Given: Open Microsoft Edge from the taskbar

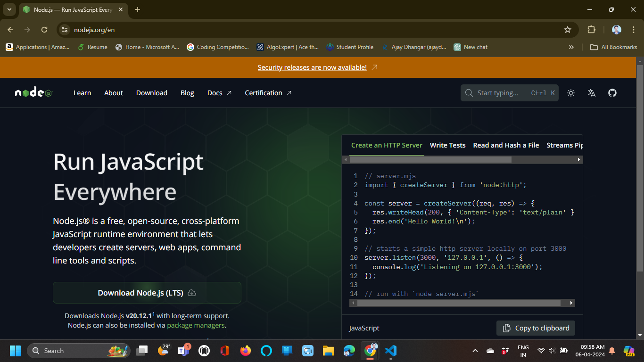Looking at the screenshot, I should click(x=349, y=351).
